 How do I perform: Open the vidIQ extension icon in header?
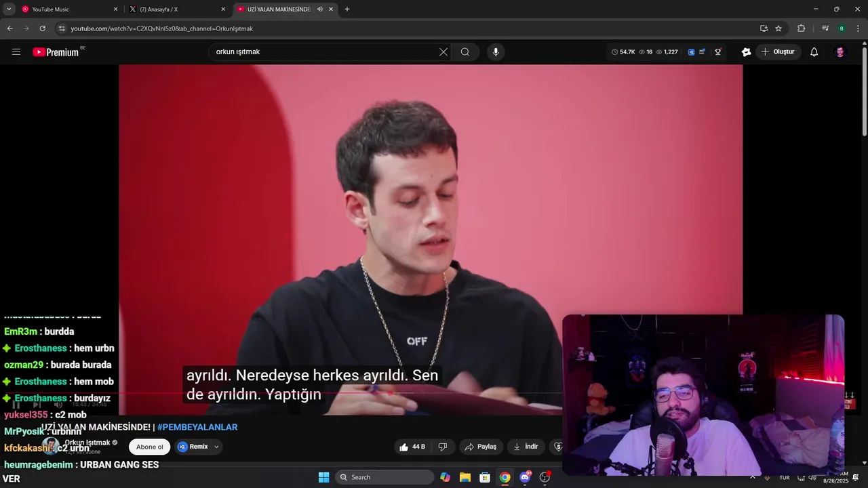691,52
